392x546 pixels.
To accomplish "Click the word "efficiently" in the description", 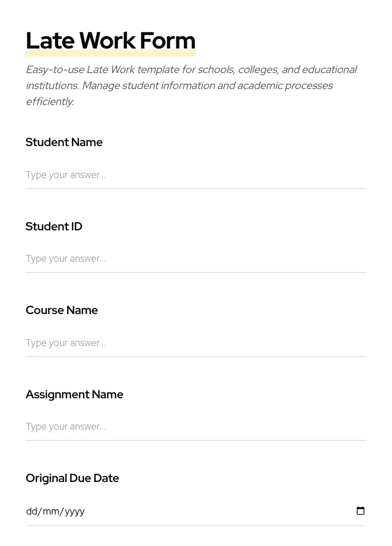I will tap(50, 102).
